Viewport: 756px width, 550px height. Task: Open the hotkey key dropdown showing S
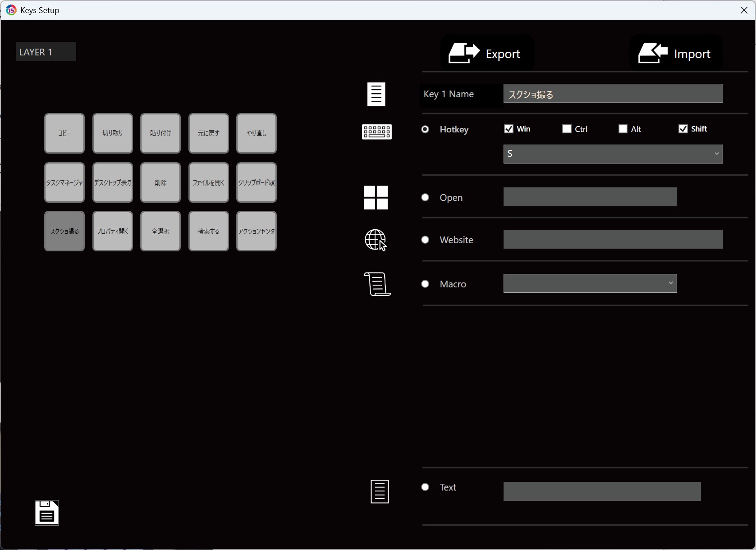coord(613,154)
